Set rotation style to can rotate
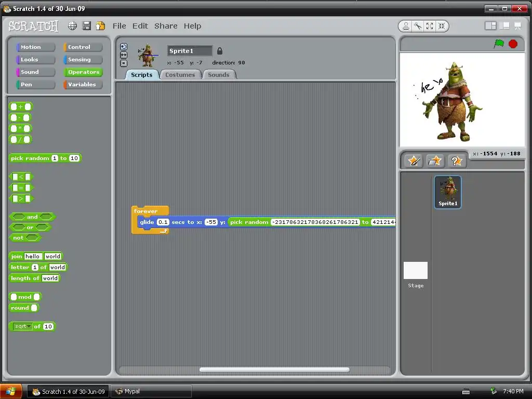Viewport: 532px width, 399px height. click(124, 47)
